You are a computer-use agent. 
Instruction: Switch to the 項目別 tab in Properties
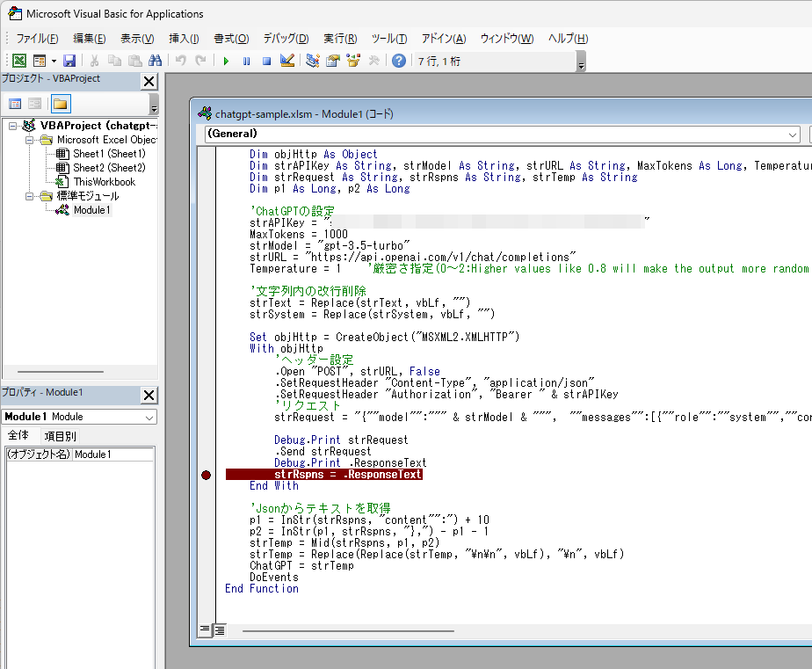point(60,436)
